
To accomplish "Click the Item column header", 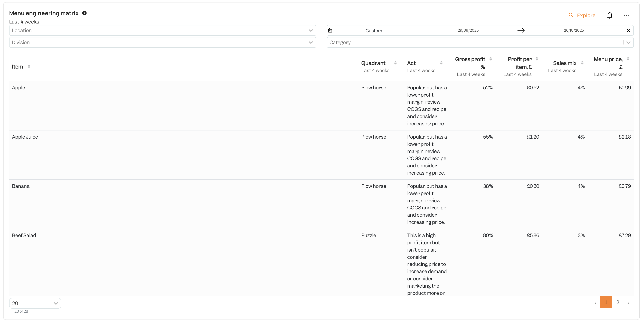I will [x=17, y=67].
